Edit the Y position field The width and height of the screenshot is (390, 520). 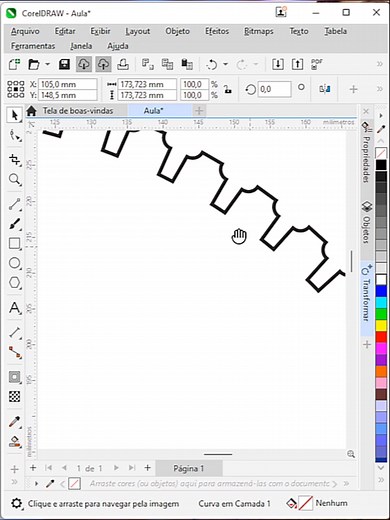[68, 95]
